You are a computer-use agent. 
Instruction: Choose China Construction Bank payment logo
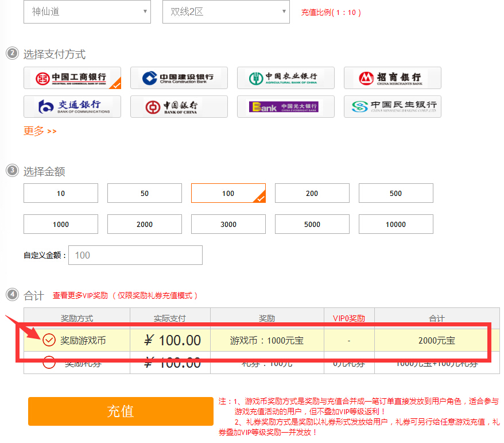(x=179, y=78)
